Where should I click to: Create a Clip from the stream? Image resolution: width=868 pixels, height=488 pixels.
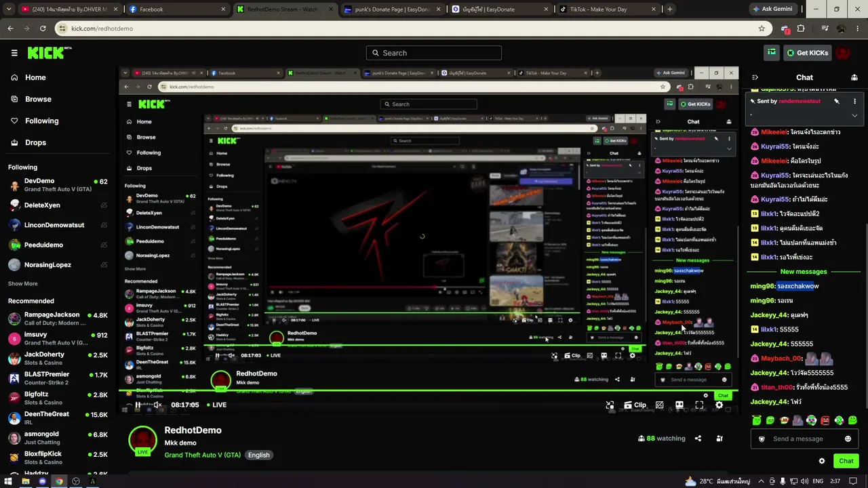tap(635, 405)
